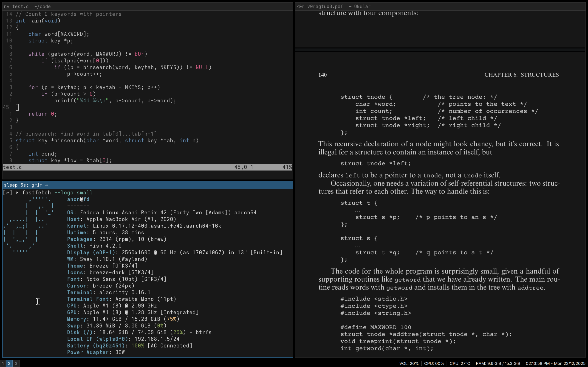Switch to workspace 3 in swaybar
588x367 pixels.
point(16,363)
